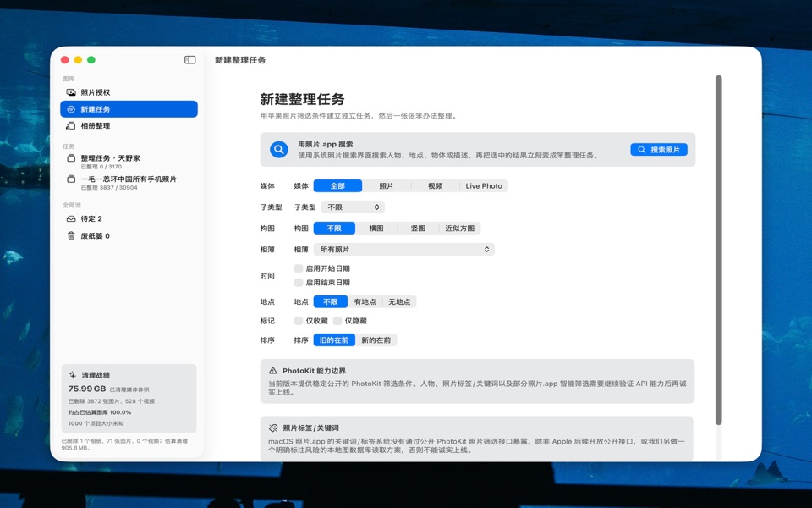Click the 照片标签/关键词 heading
The width and height of the screenshot is (812, 508).
pos(310,428)
